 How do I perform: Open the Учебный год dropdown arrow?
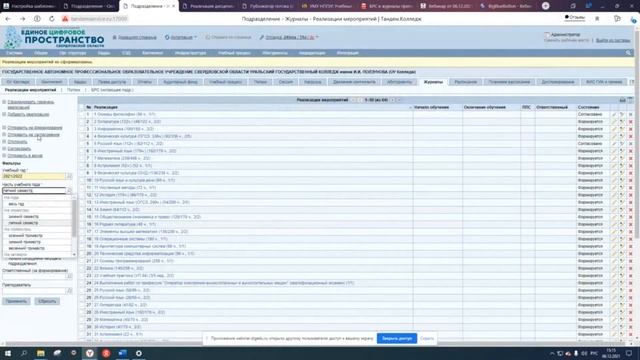(x=69, y=176)
